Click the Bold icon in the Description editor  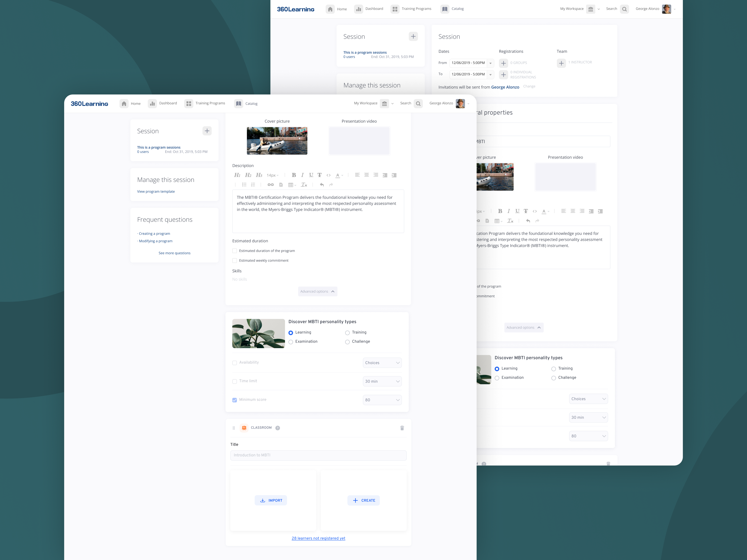click(x=294, y=175)
